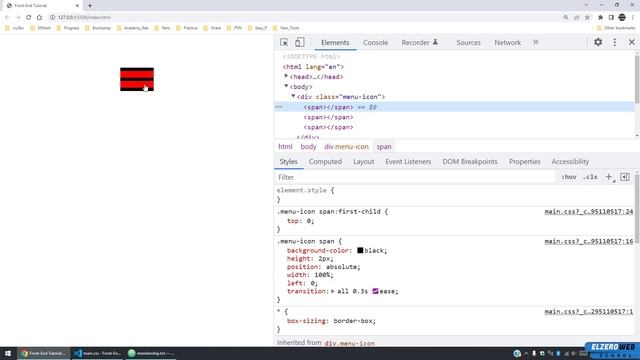Open Chrome profile avatar
Viewport: 640px width, 360px height.
click(x=622, y=17)
